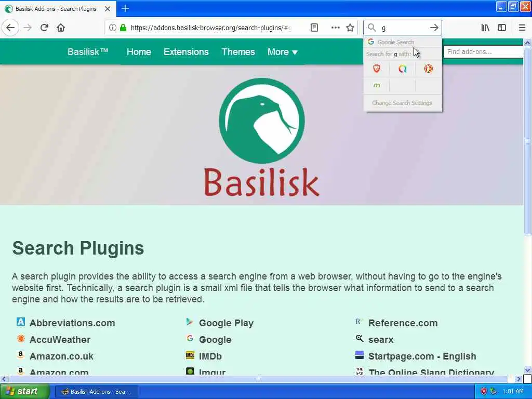Click the Google Play triangle icon
The width and height of the screenshot is (532, 399).
(190, 321)
